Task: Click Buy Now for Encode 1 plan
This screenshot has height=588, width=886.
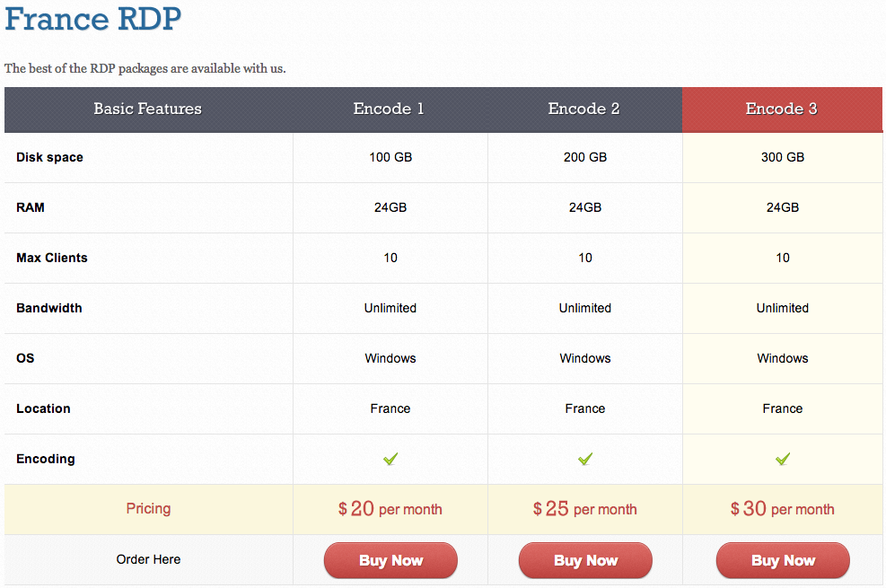Action: (390, 560)
